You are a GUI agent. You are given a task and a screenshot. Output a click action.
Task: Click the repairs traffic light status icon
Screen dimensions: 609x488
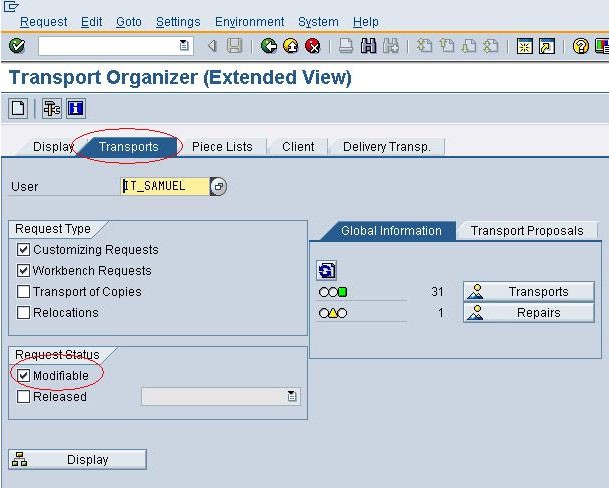pyautogui.click(x=333, y=313)
